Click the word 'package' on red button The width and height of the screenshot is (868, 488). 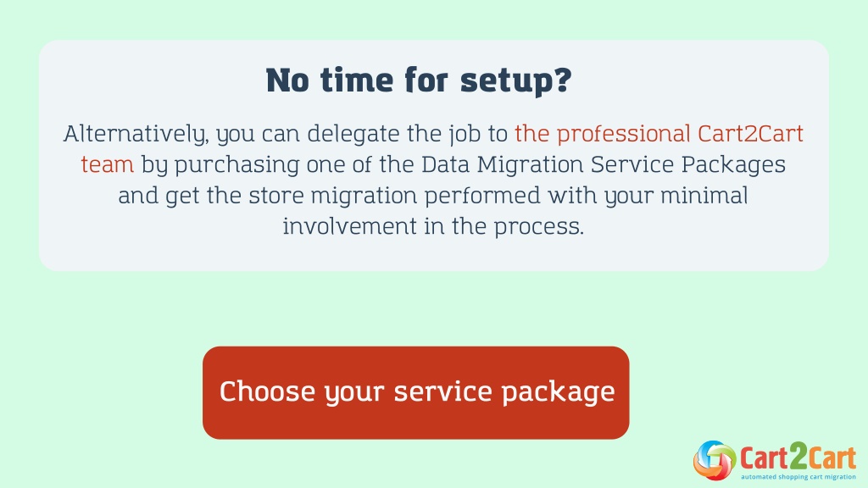[x=558, y=393]
